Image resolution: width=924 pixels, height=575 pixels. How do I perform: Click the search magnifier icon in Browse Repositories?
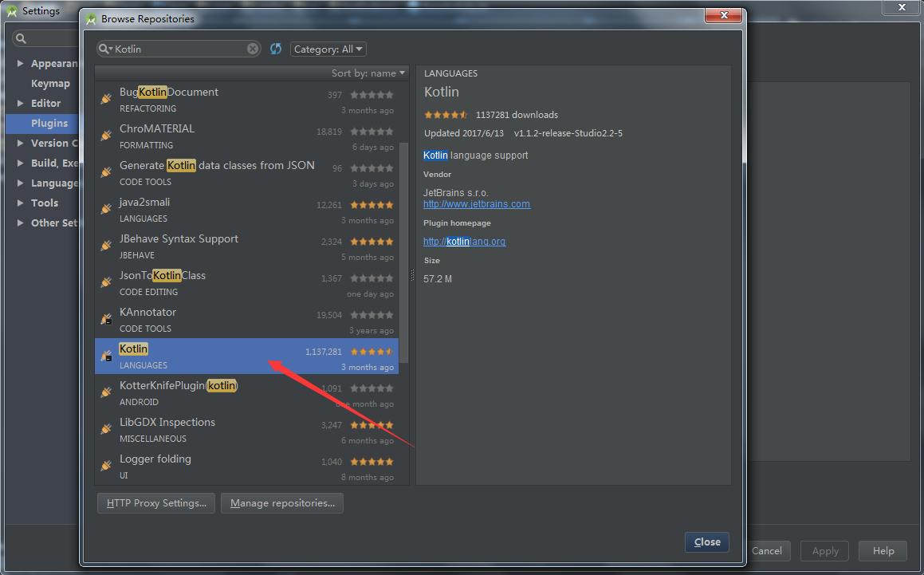(104, 49)
